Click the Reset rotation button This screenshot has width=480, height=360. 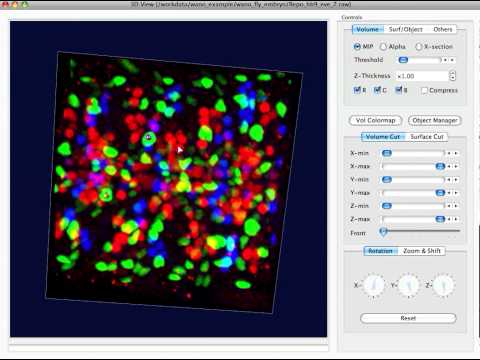tap(408, 318)
